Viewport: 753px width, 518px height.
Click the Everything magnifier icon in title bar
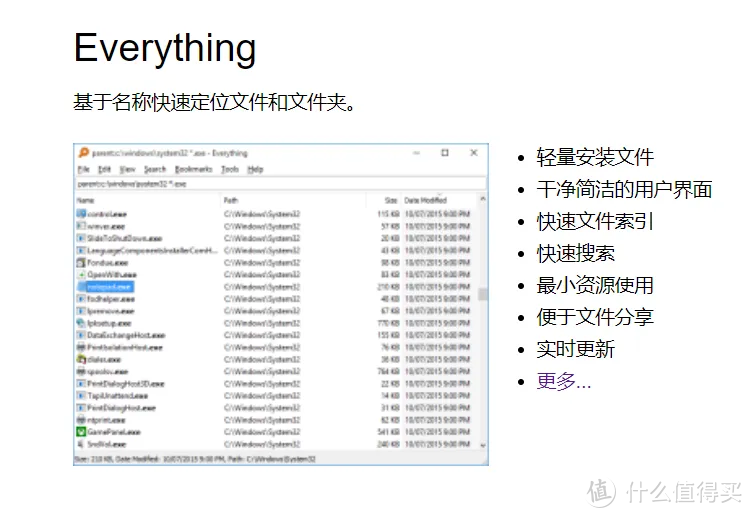[x=84, y=153]
